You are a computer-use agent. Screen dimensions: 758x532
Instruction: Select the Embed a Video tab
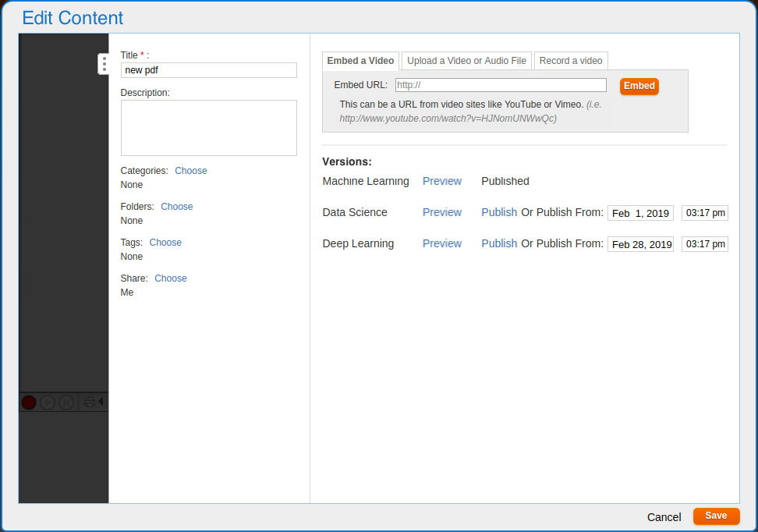[360, 61]
